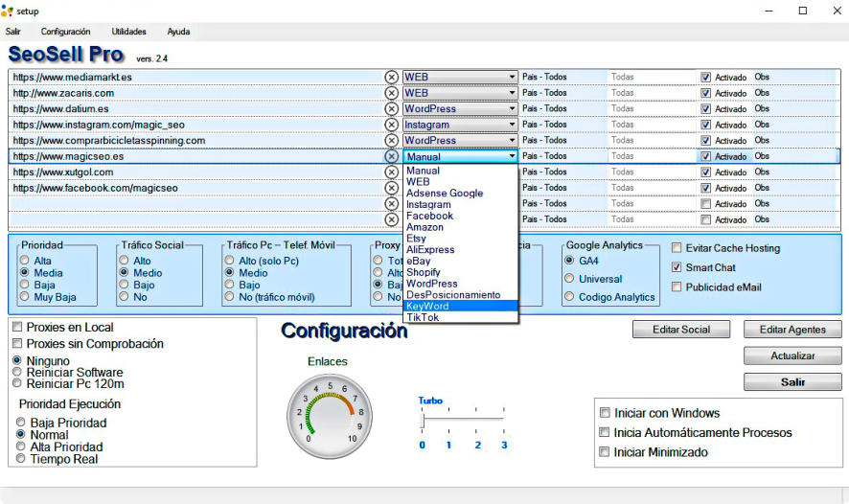Click the Editar Social button
Viewport: 849px width, 504px height.
(x=681, y=330)
